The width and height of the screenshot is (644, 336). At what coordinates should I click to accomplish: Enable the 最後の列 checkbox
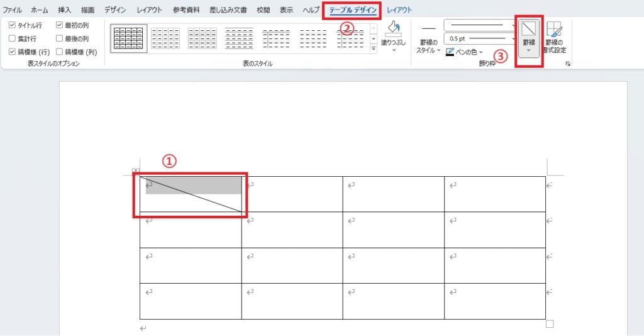click(59, 38)
